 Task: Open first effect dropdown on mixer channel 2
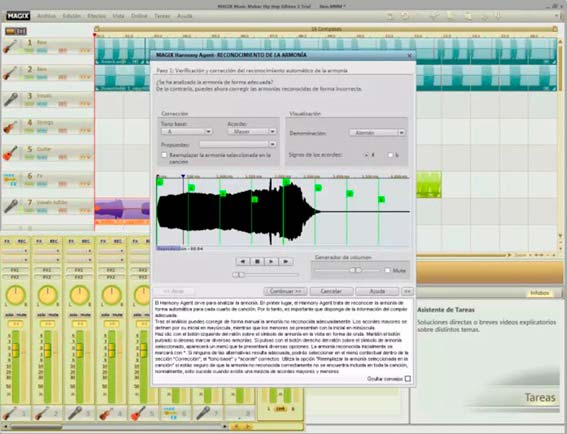[47, 251]
